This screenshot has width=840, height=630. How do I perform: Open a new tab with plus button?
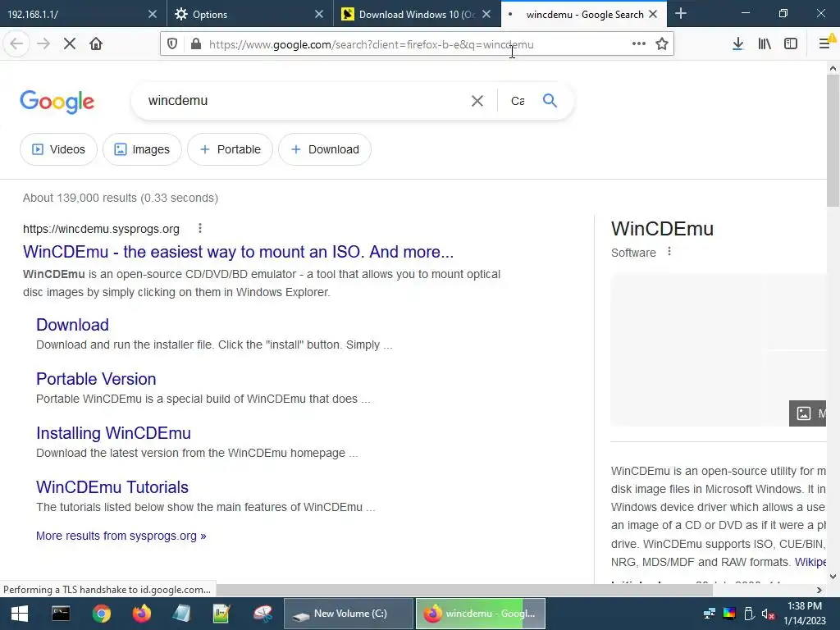tap(681, 14)
